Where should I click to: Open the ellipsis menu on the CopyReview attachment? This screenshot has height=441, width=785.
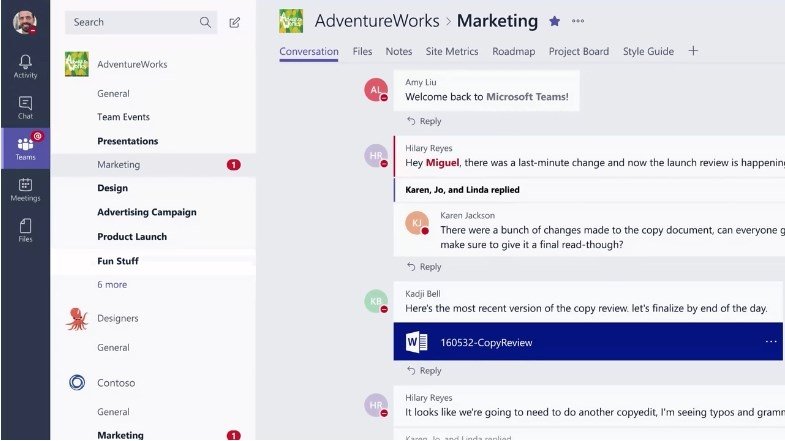pos(771,342)
